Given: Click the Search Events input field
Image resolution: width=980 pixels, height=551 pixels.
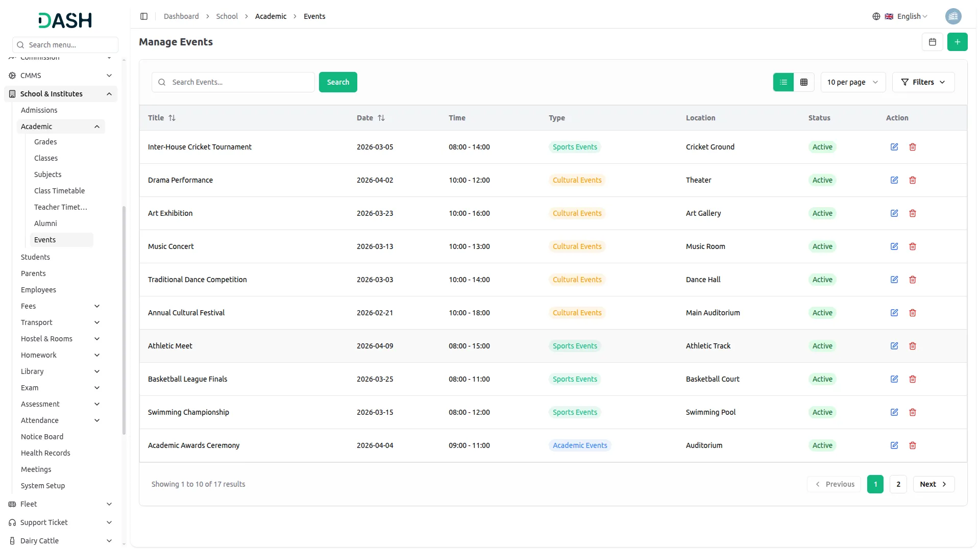Looking at the screenshot, I should (x=240, y=82).
